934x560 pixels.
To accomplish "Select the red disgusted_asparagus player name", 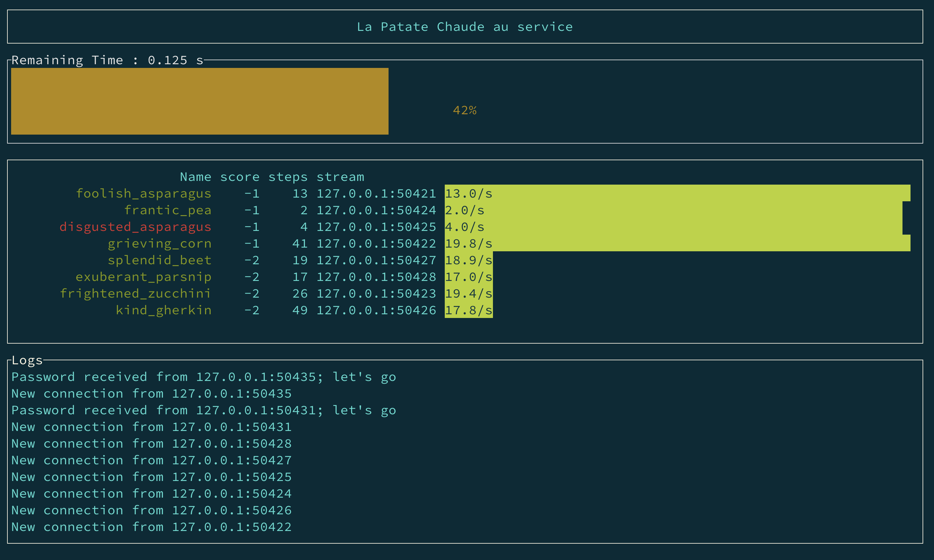I will tap(135, 227).
